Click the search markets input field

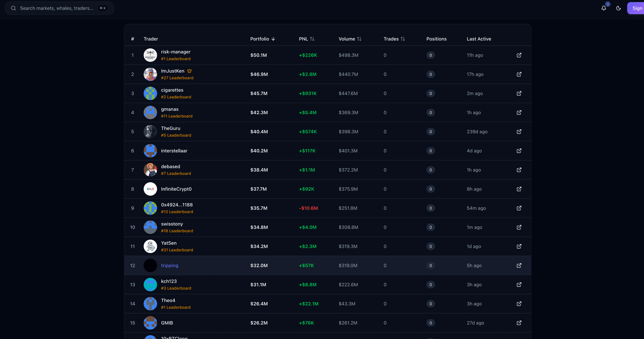pos(57,8)
